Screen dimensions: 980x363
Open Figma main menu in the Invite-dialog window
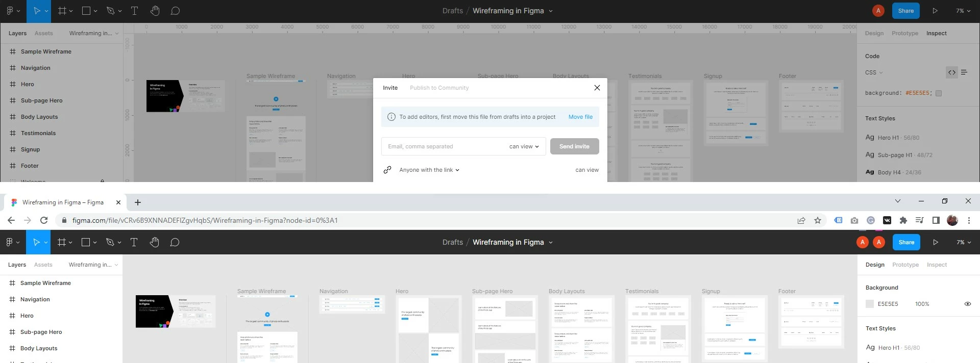(x=13, y=11)
